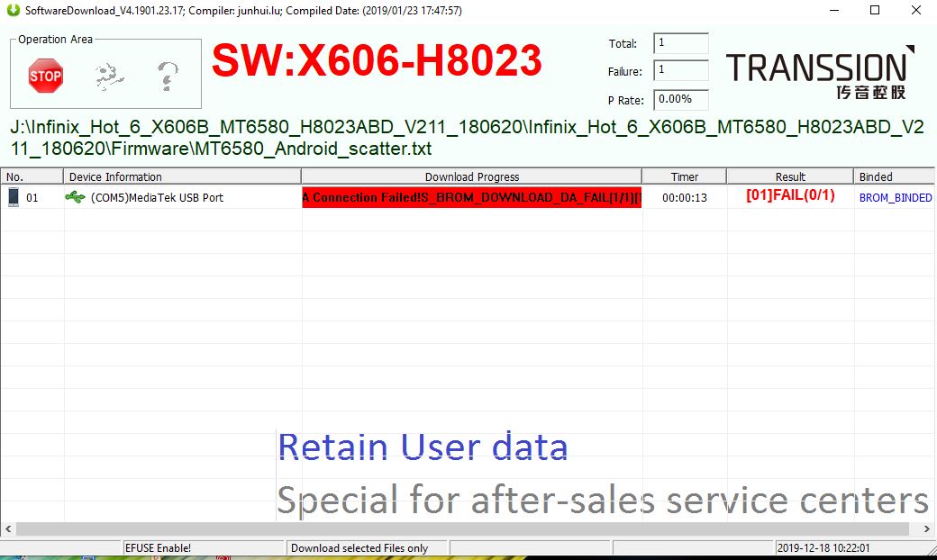This screenshot has width=937, height=560.
Task: Click the Download Progress column header
Action: point(471,176)
